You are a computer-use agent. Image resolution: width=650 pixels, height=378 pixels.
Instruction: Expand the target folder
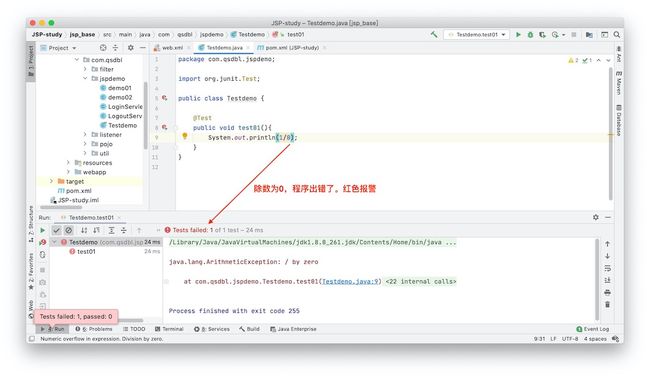(x=51, y=181)
